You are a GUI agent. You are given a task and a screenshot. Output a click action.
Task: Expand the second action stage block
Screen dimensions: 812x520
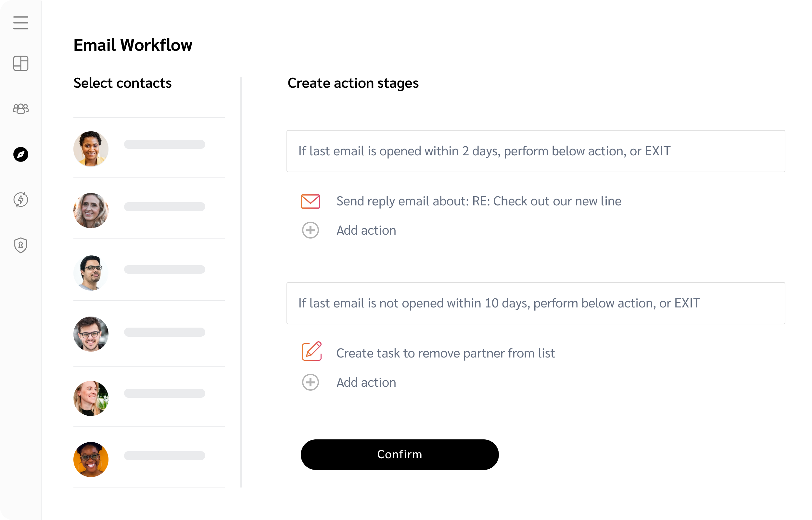coord(536,303)
